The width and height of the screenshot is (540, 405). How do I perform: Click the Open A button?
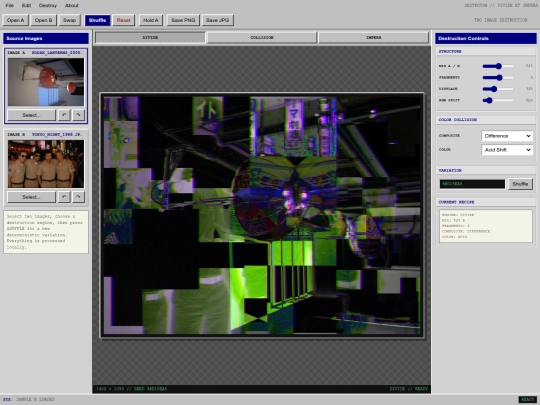[15, 20]
